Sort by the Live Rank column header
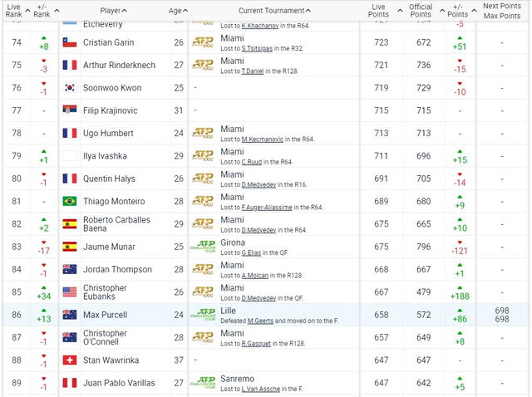 point(16,11)
